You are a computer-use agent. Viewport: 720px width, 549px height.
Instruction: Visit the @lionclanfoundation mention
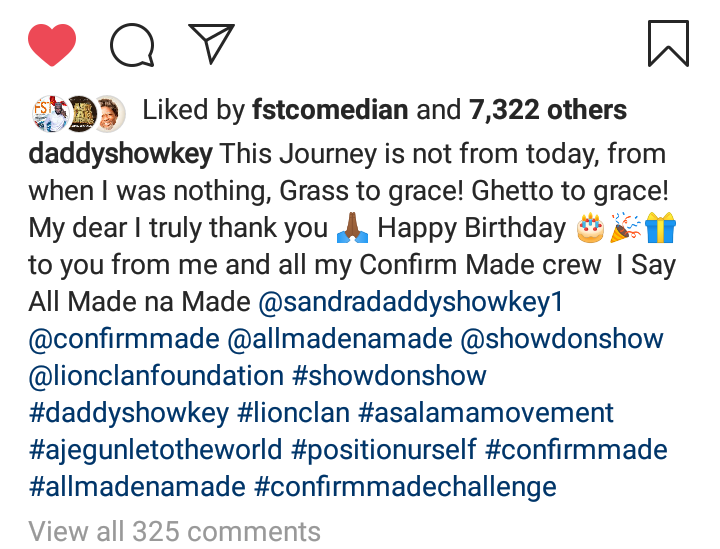[156, 377]
